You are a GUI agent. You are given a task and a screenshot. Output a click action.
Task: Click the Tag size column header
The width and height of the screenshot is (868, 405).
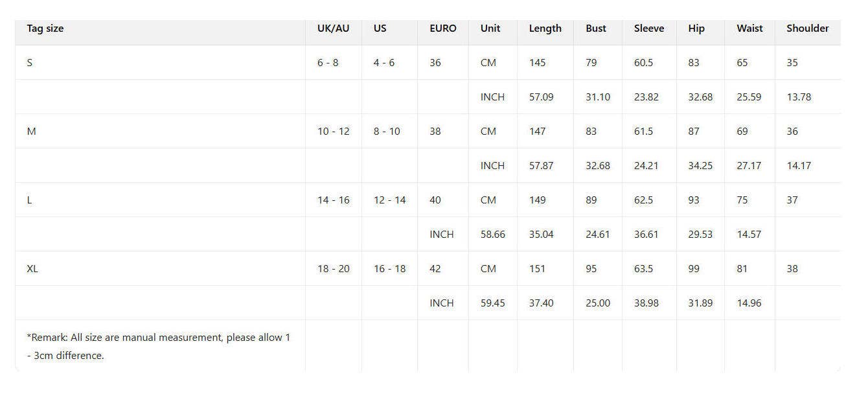[x=45, y=29]
